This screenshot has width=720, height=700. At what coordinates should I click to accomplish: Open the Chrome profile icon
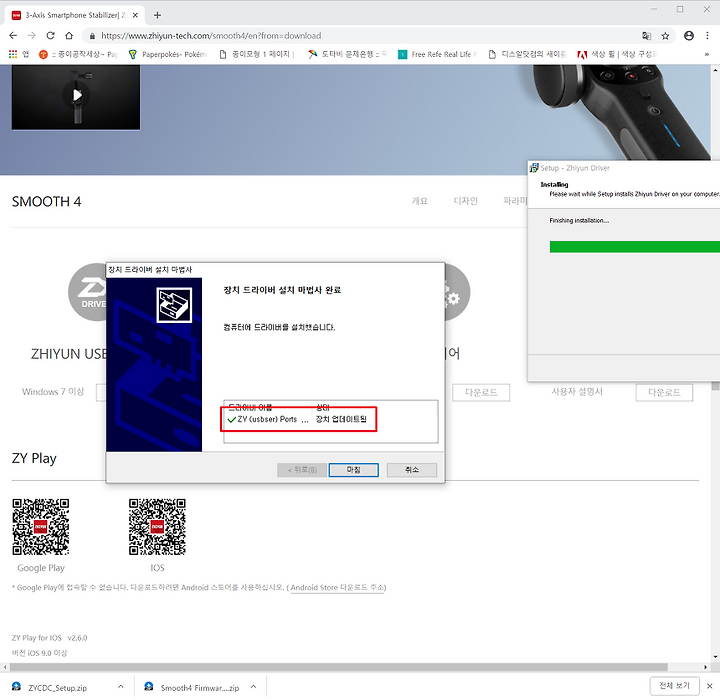(x=689, y=36)
